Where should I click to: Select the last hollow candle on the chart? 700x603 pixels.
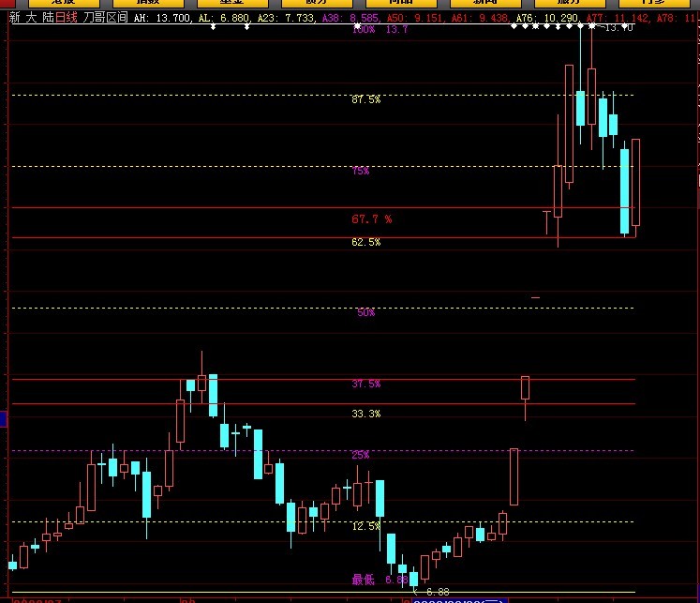pos(635,182)
